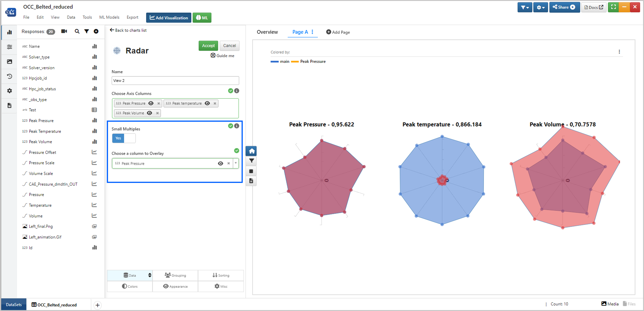Screen dimensions: 644x311
Task: Add new response with plus circle icon
Action: pyautogui.click(x=96, y=31)
